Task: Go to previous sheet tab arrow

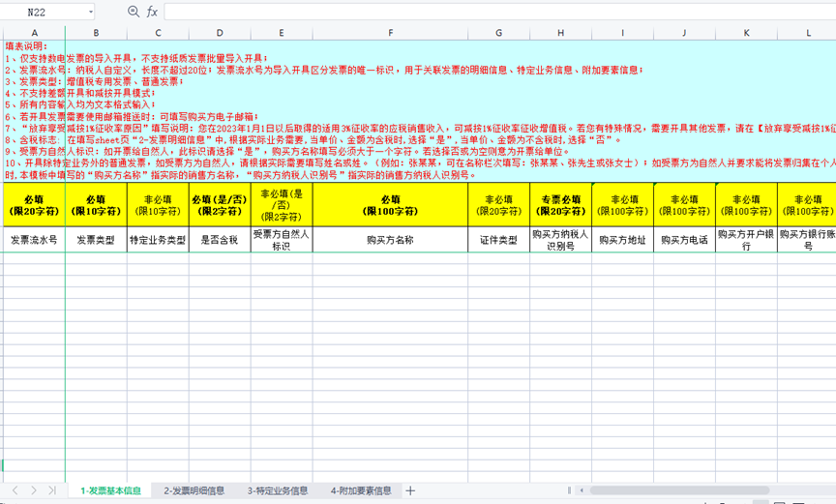Action: 15,490
